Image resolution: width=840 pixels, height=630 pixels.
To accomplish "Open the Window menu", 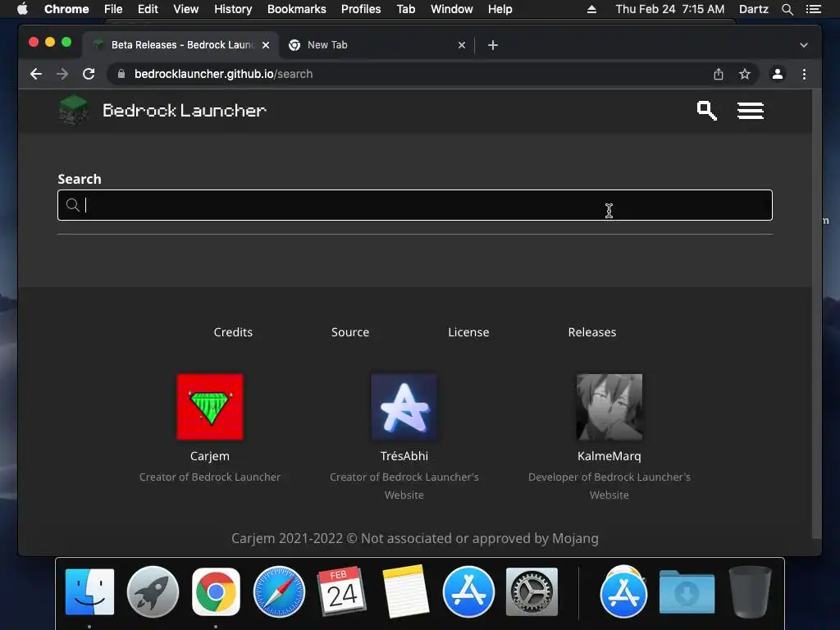I will coord(452,9).
